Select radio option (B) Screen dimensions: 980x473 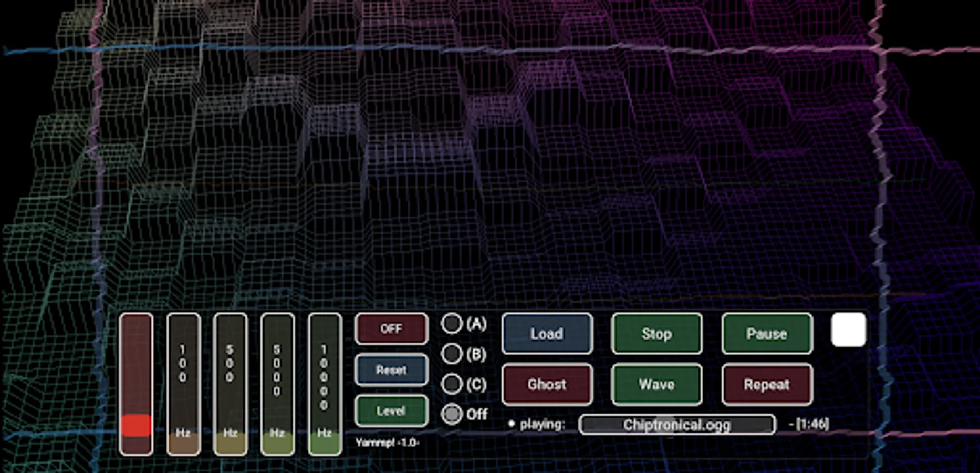click(452, 354)
